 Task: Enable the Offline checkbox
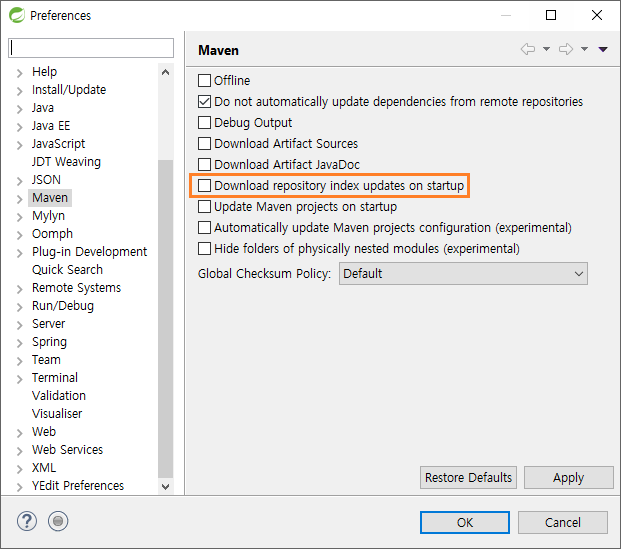(x=204, y=80)
